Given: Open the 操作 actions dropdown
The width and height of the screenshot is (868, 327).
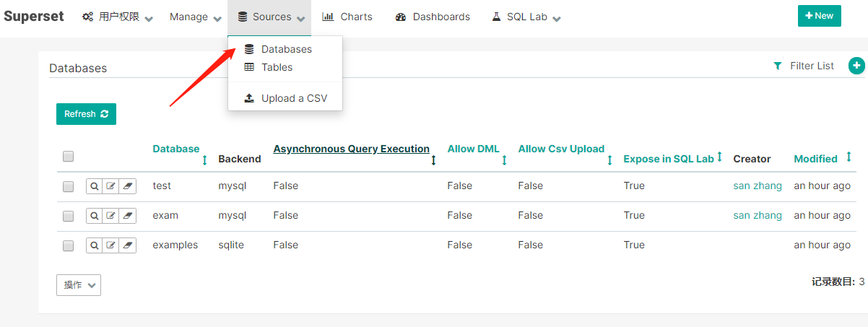Looking at the screenshot, I should click(79, 285).
